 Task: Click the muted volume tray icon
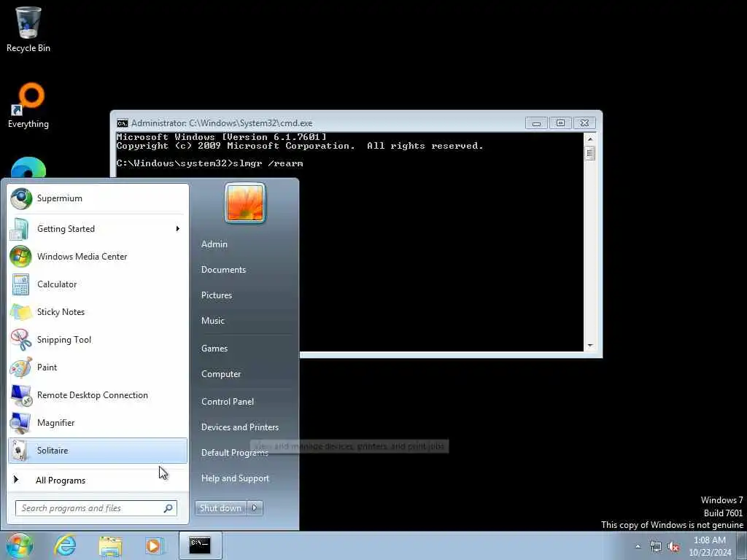pos(673,547)
